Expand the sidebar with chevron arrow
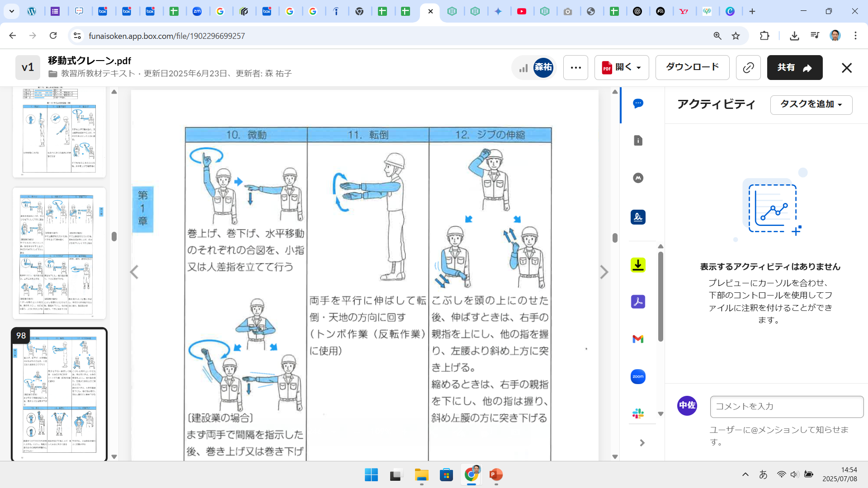 [x=642, y=443]
